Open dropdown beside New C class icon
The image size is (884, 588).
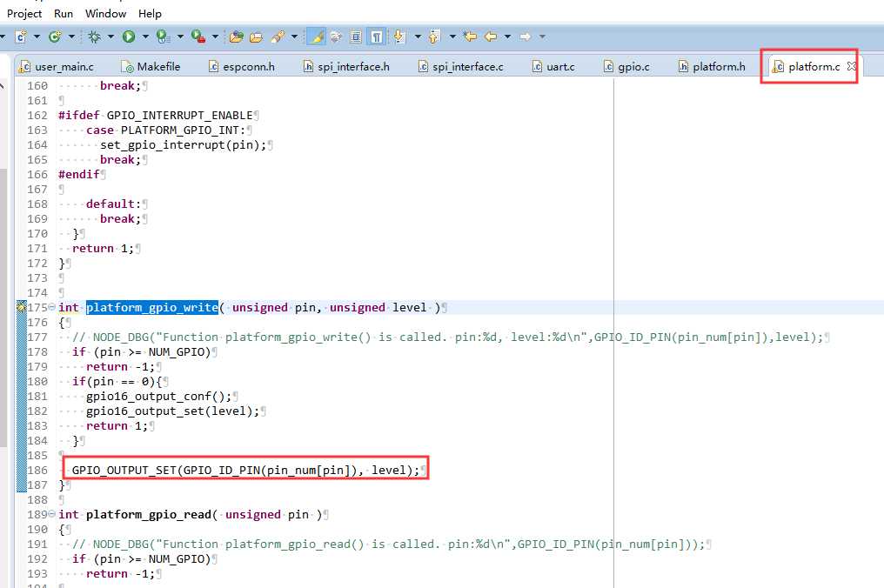(71, 37)
